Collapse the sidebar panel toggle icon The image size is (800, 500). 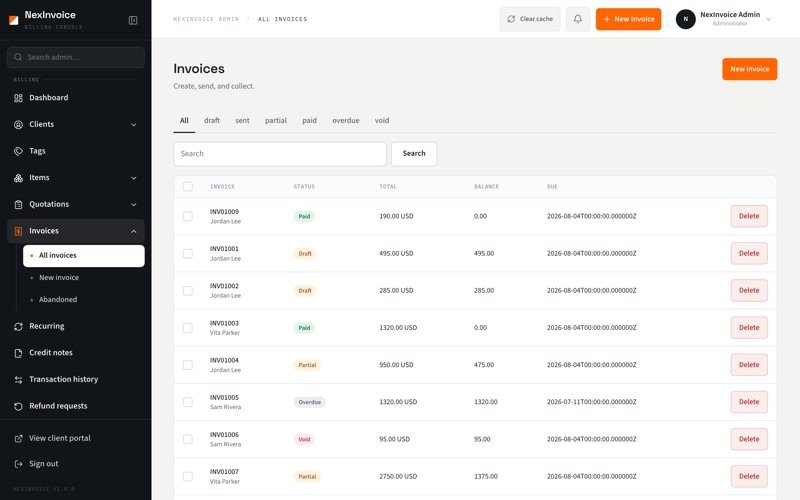coord(133,20)
